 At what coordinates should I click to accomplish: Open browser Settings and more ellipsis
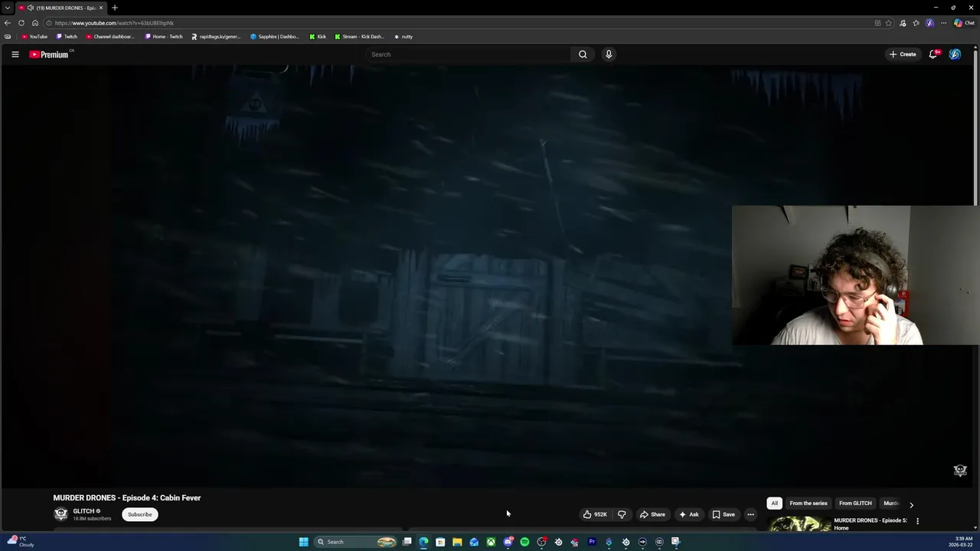[x=943, y=23]
